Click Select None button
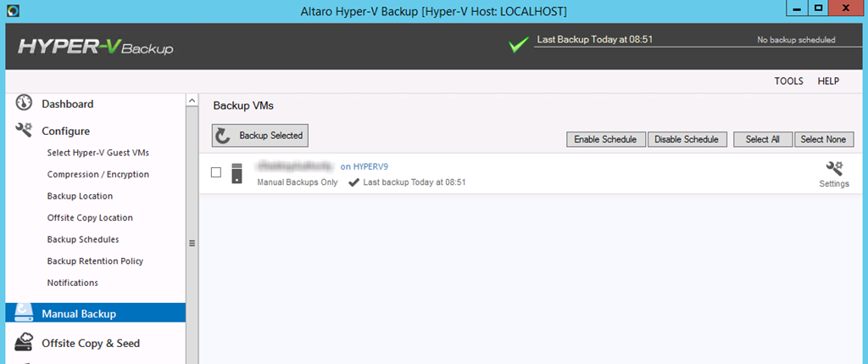 click(824, 140)
